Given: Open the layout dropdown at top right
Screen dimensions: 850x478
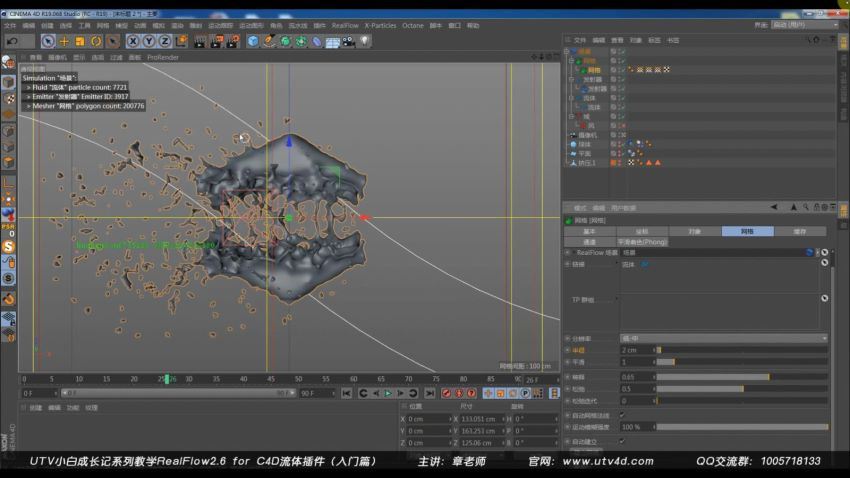Looking at the screenshot, I should pyautogui.click(x=804, y=25).
